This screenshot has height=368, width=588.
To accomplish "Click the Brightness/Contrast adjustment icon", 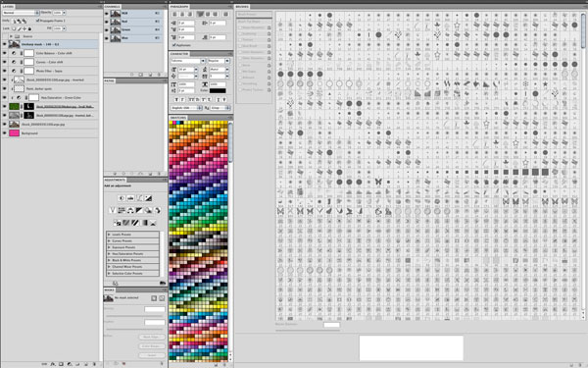I will [x=122, y=198].
